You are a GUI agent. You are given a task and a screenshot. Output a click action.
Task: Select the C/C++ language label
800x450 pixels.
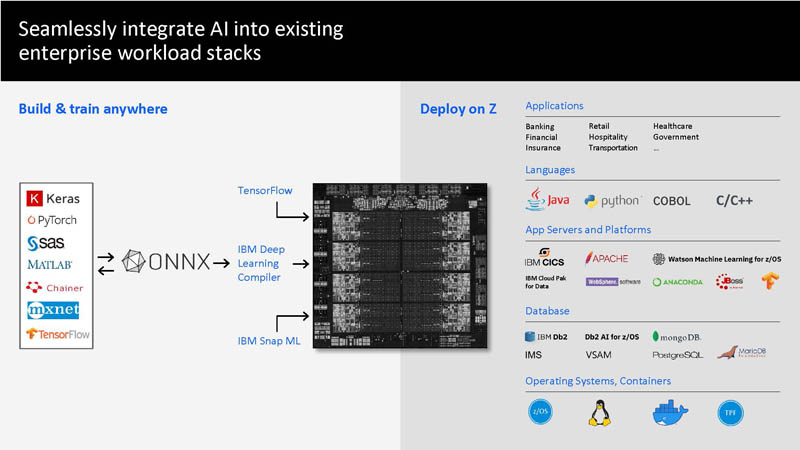(734, 201)
